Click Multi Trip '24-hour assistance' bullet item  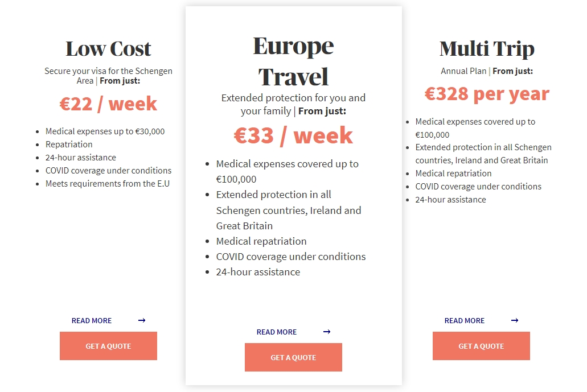click(450, 200)
